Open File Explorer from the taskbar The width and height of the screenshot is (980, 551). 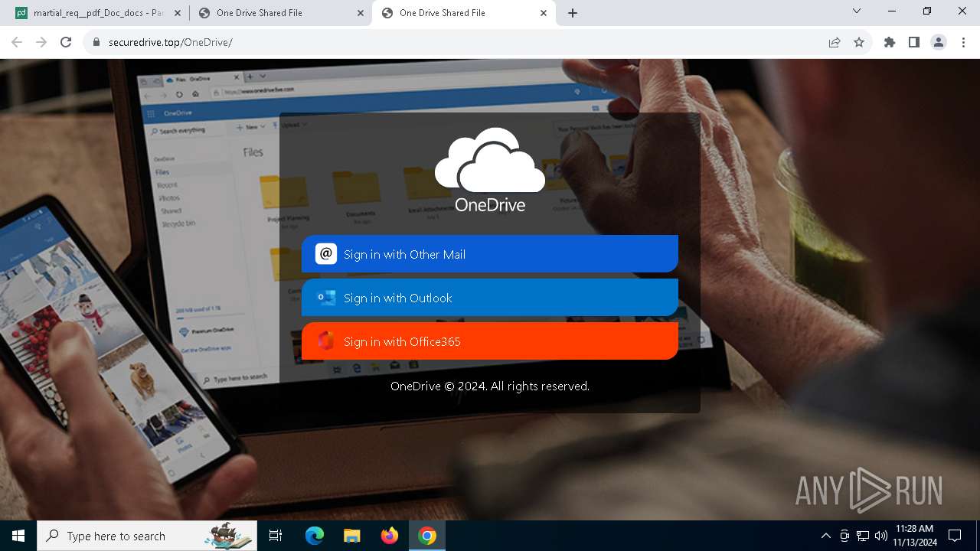click(x=351, y=536)
